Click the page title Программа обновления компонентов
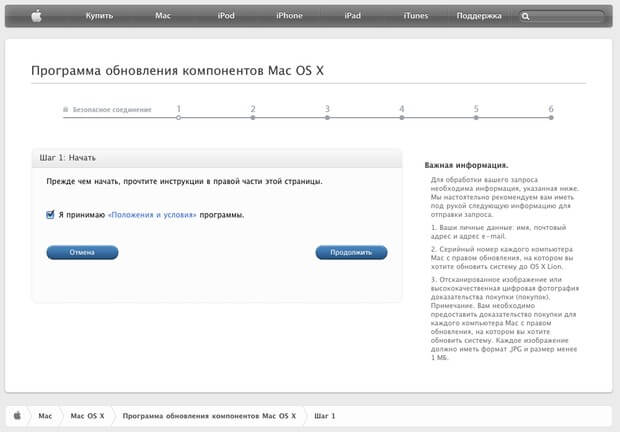Screen dimensions: 620x432 pyautogui.click(x=178, y=71)
